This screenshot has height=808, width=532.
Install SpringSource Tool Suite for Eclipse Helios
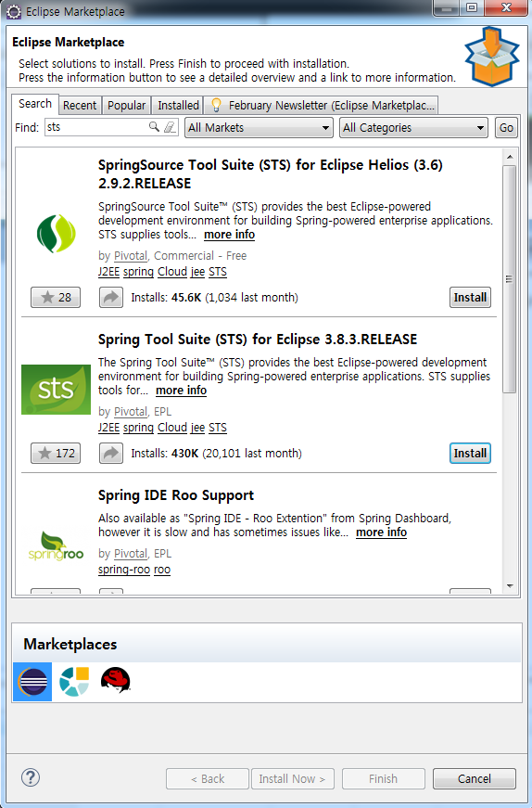click(470, 298)
